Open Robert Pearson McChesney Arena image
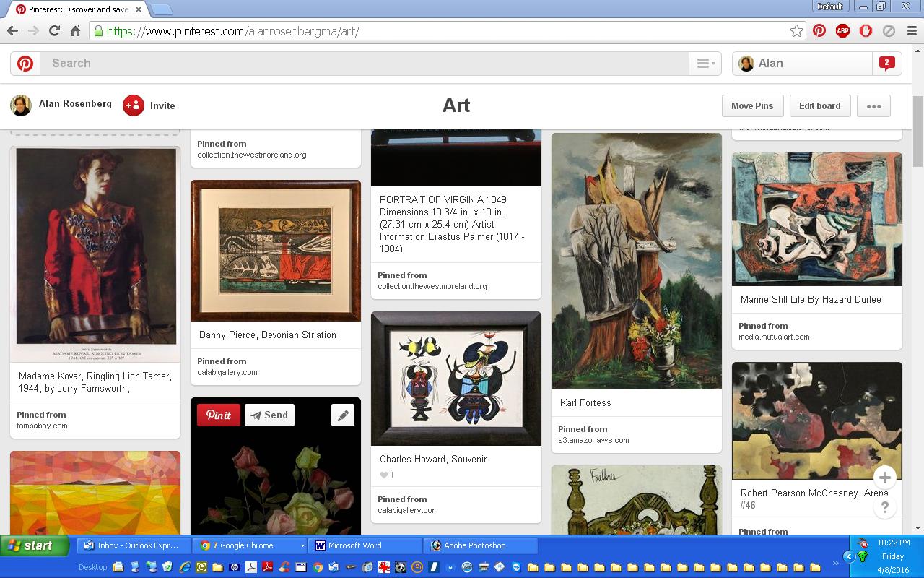 817,420
